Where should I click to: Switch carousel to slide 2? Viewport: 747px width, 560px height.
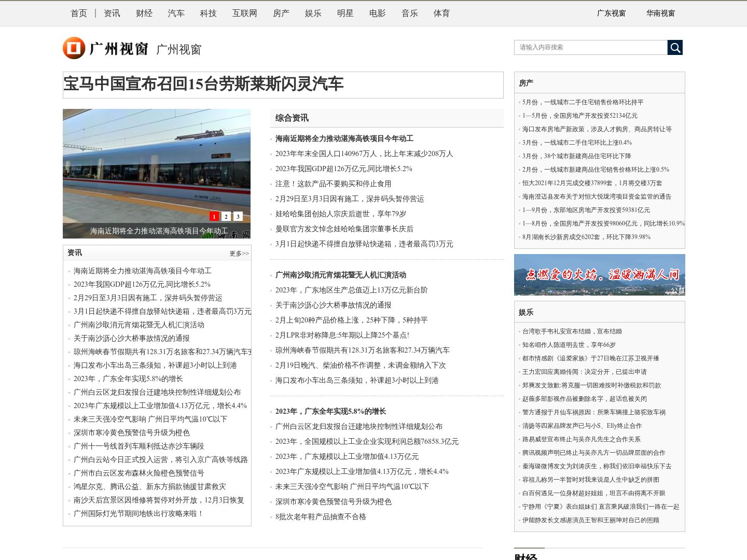point(226,216)
